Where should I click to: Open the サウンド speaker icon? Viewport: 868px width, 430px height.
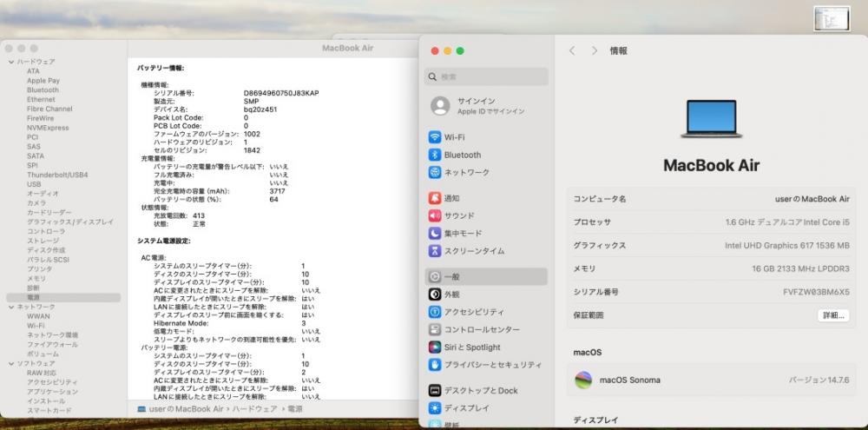[x=435, y=215]
